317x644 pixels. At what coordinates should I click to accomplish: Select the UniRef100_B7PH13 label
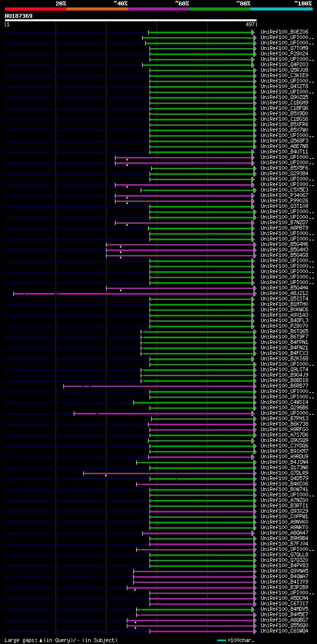pos(285,419)
